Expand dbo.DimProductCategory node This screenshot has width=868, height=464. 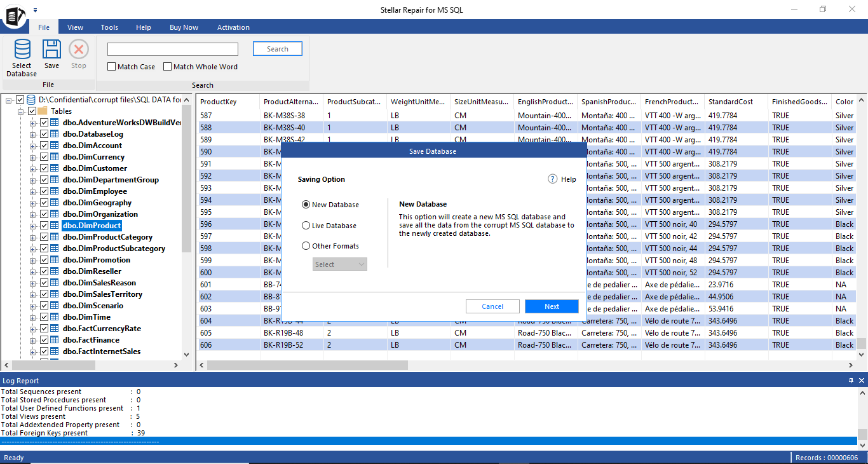tap(33, 237)
